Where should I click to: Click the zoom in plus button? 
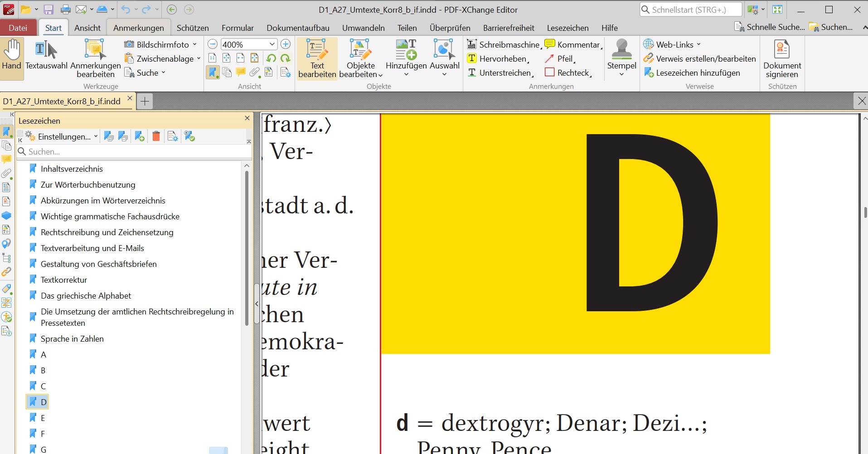[286, 44]
